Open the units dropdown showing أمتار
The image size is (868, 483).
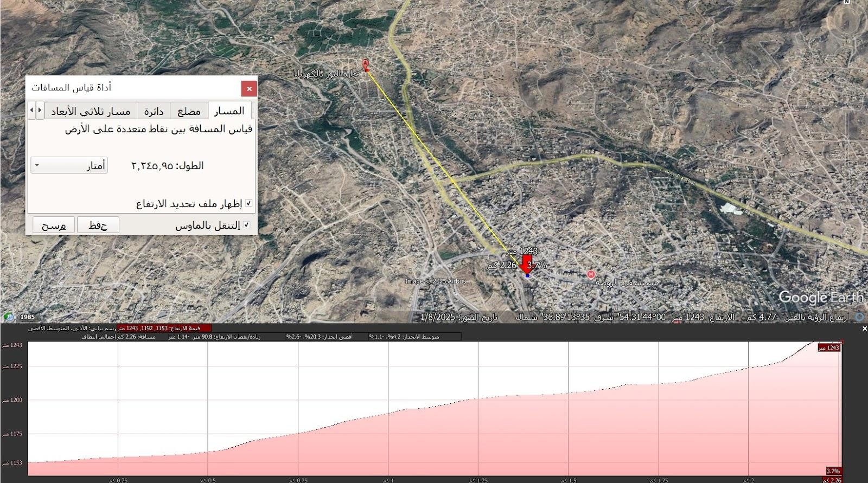tap(69, 166)
